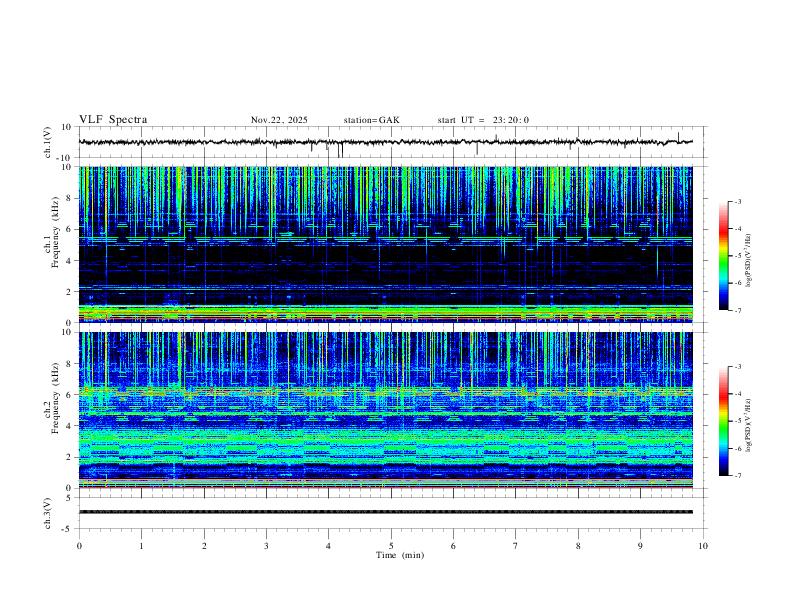Click the time axis tick label '5'
Viewport: 792px width, 612px height.
coord(391,546)
